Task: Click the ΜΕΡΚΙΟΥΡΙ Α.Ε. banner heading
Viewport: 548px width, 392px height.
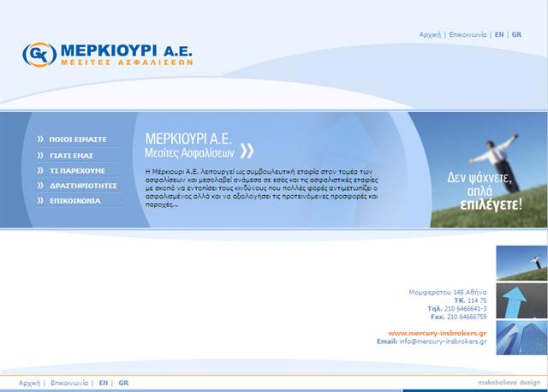Action: (188, 139)
